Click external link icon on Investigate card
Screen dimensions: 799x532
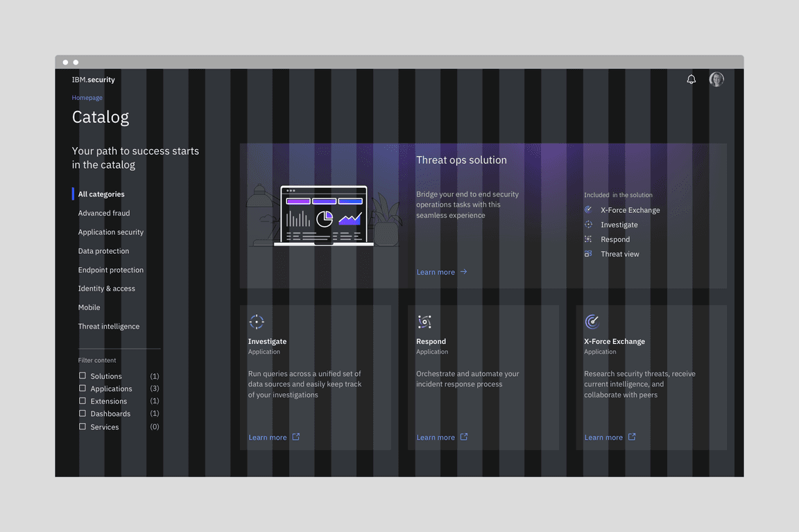tap(296, 437)
